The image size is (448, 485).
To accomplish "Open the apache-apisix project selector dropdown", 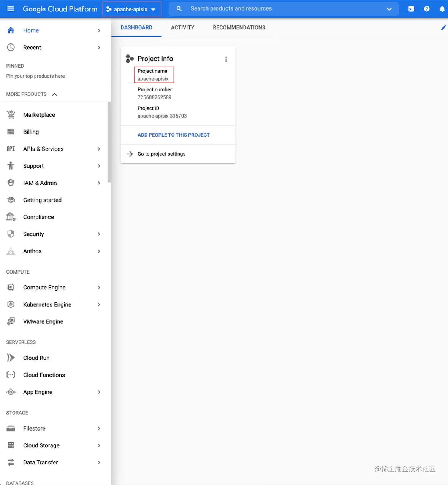I will pyautogui.click(x=132, y=9).
